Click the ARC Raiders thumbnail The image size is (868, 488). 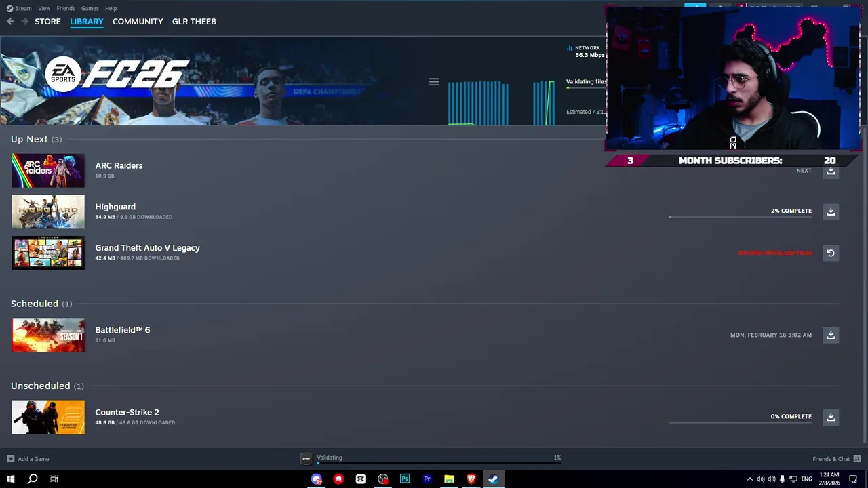click(x=48, y=171)
